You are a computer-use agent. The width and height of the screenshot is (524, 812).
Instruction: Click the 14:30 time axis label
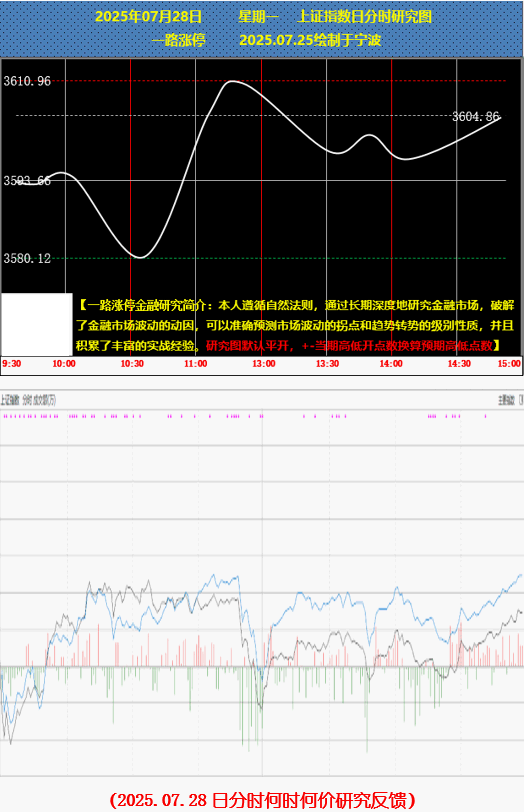[459, 364]
